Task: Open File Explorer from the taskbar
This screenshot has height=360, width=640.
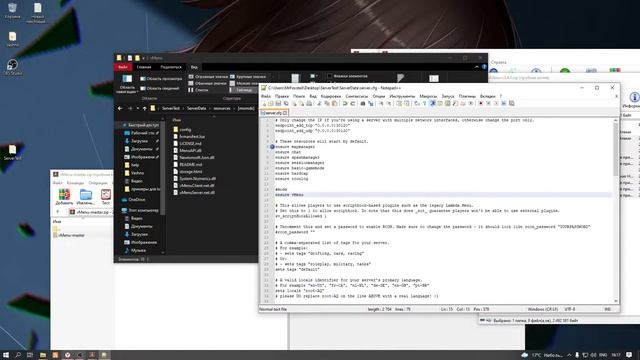Action: click(x=43, y=355)
